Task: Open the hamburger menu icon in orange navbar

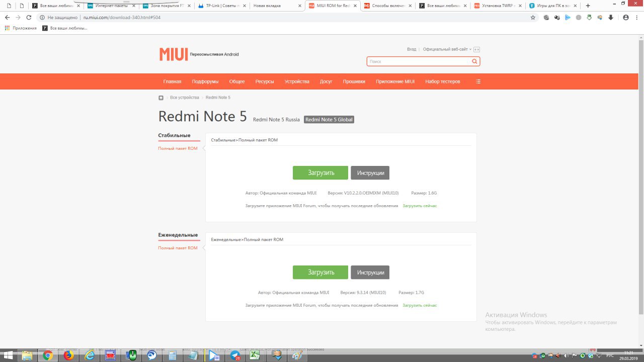Action: point(478,81)
